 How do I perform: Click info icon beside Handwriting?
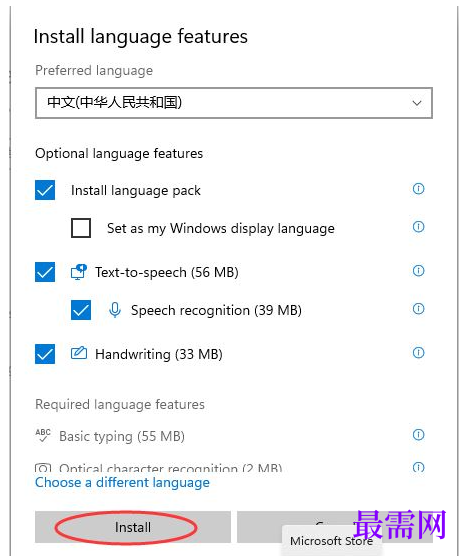pyautogui.click(x=418, y=353)
